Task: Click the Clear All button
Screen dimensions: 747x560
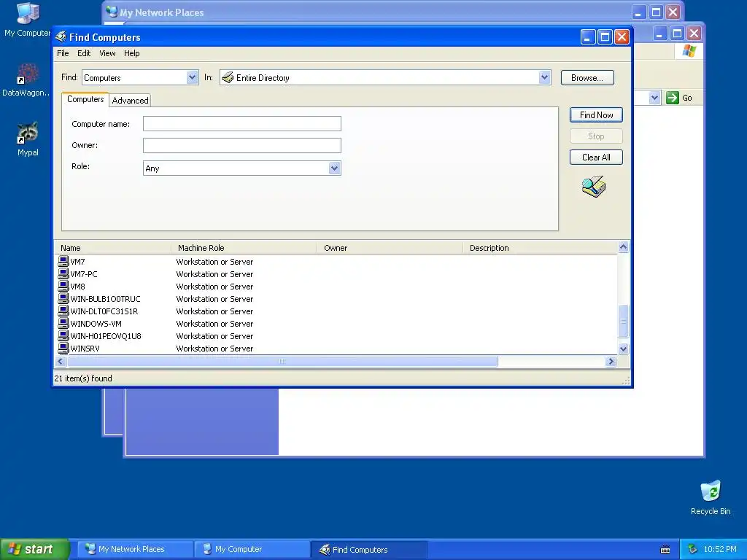Action: click(596, 157)
